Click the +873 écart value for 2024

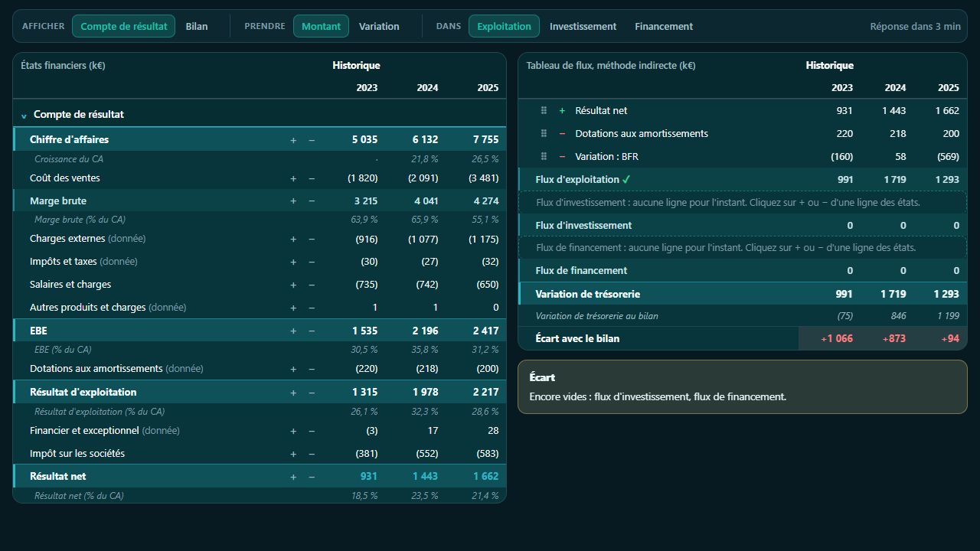(894, 338)
